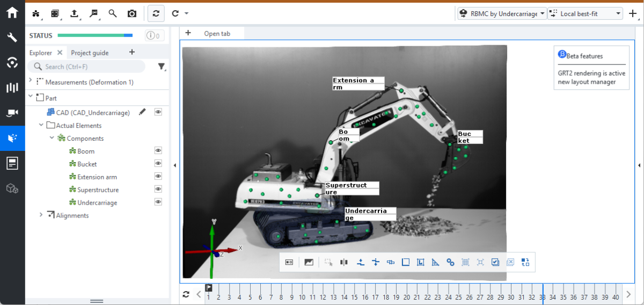Open the reporting workspace icon in sidebar
Screen dimensions: 644x305
(x=12, y=163)
